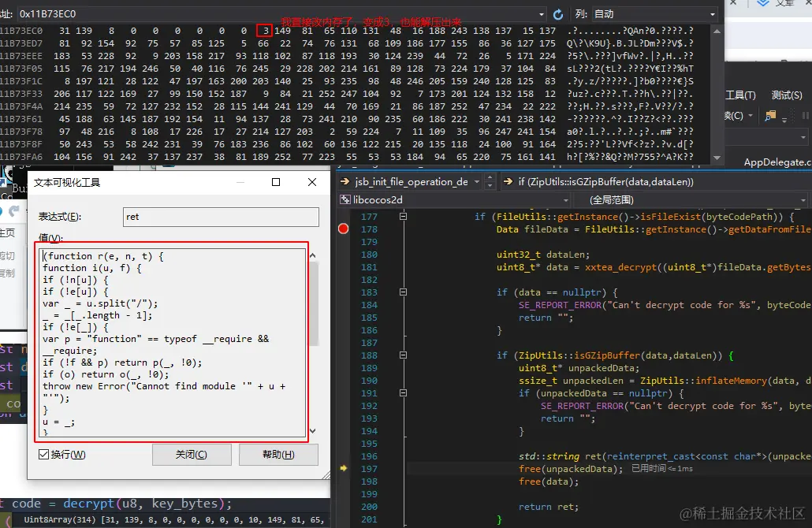Maximize the 文本可视化工具 dialog
The width and height of the screenshot is (812, 528).
pos(276,182)
